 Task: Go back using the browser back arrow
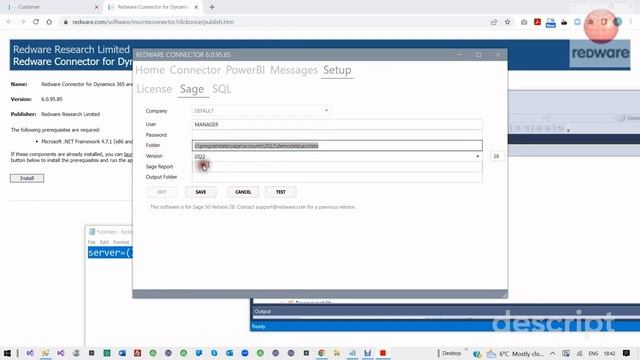pos(9,22)
